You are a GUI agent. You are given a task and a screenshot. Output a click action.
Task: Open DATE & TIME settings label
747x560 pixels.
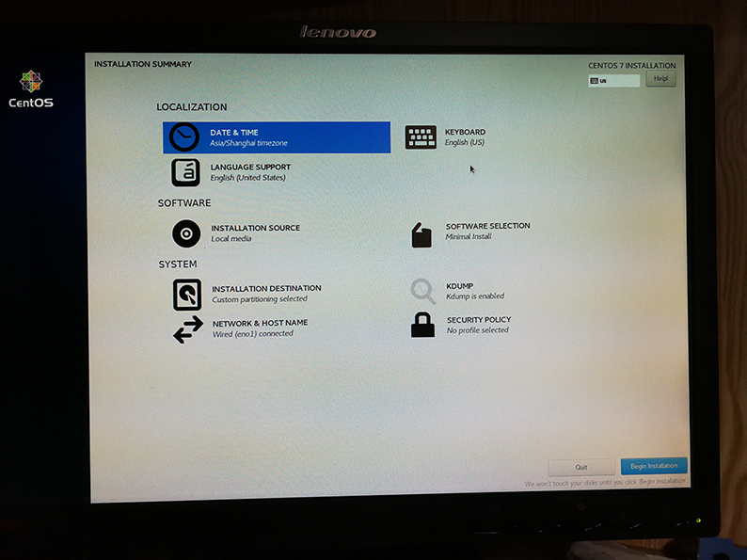coord(234,133)
